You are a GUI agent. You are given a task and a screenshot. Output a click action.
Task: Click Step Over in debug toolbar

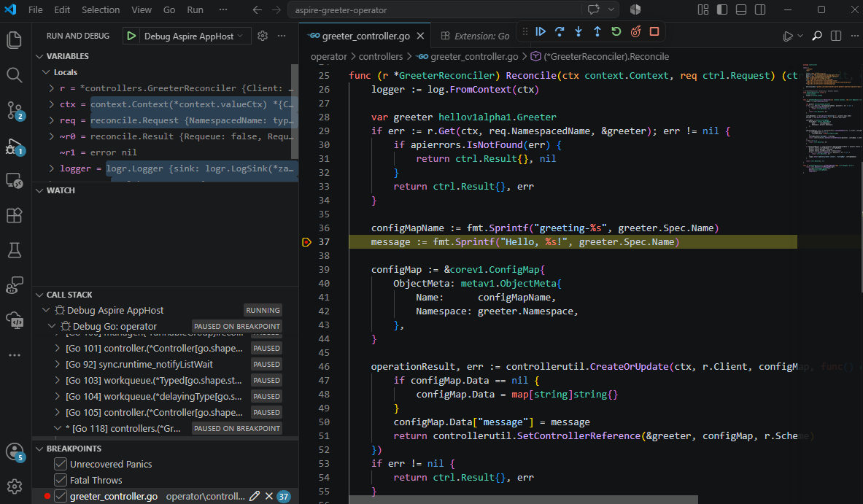click(560, 31)
